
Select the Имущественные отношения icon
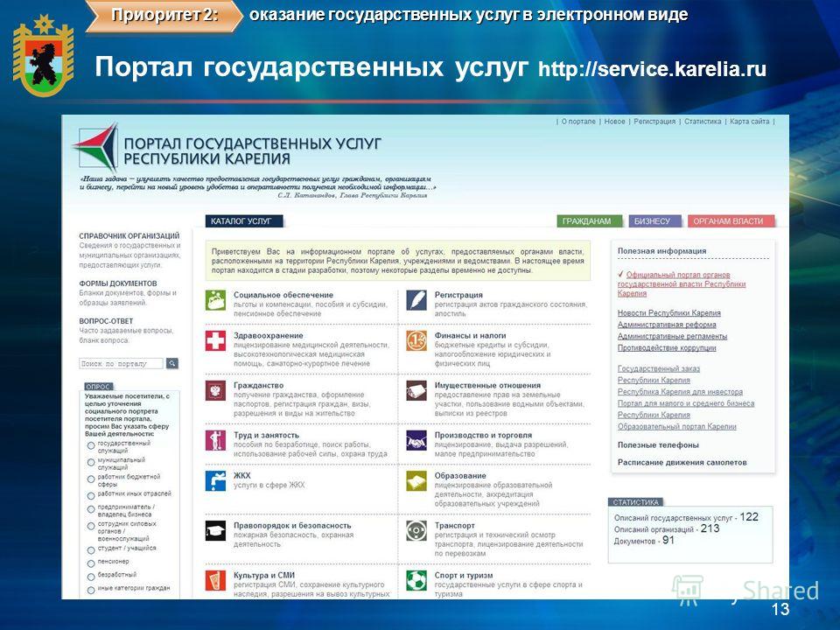(x=416, y=390)
